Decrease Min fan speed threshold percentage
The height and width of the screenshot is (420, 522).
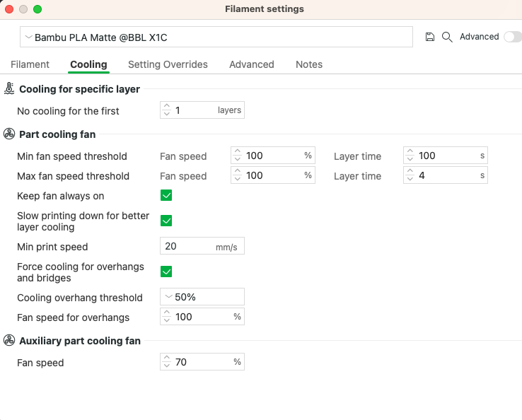coord(238,159)
